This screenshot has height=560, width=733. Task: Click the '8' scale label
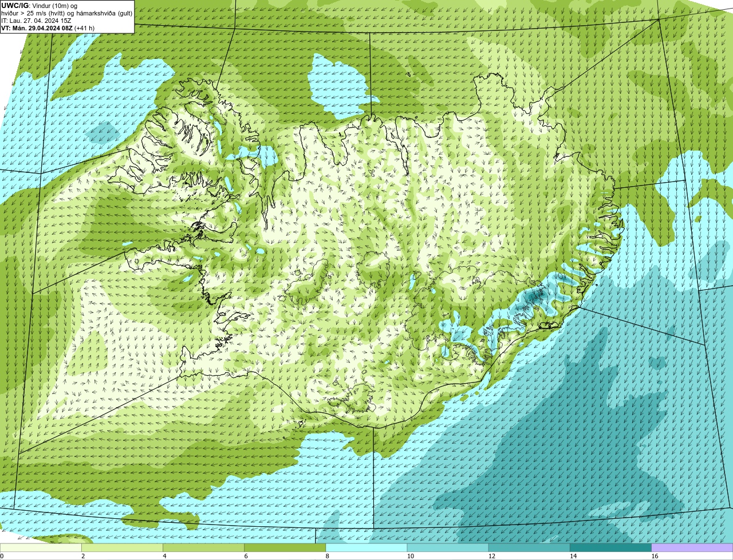point(327,556)
